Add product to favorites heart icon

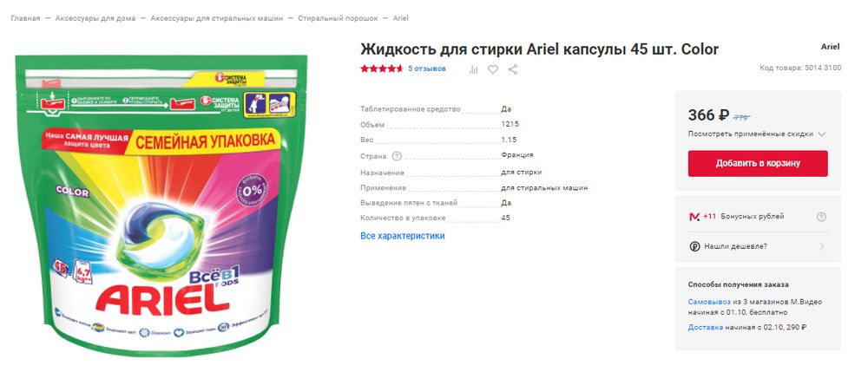[x=493, y=69]
